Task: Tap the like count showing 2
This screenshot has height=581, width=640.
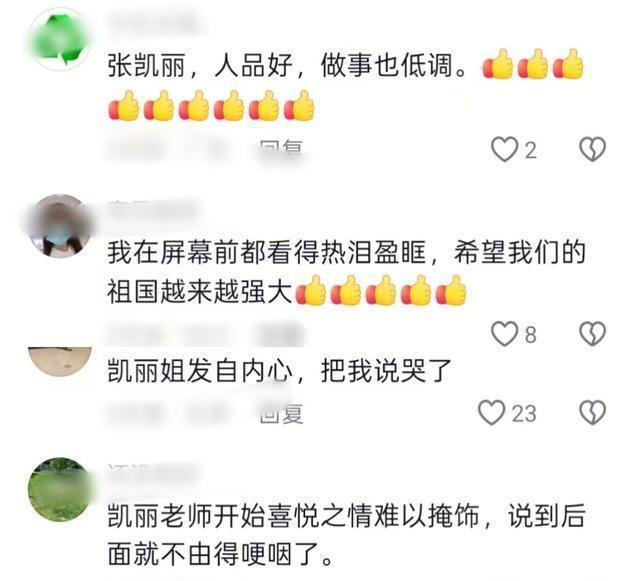Action: [530, 150]
